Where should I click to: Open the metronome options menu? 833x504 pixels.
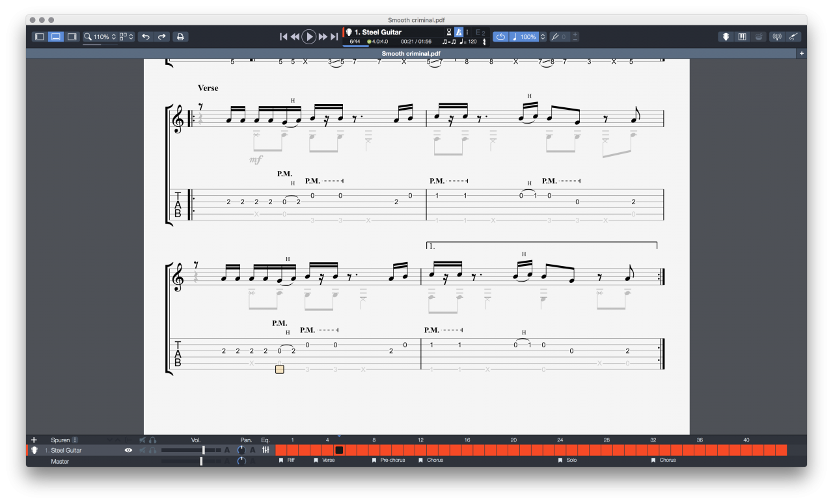tap(467, 32)
